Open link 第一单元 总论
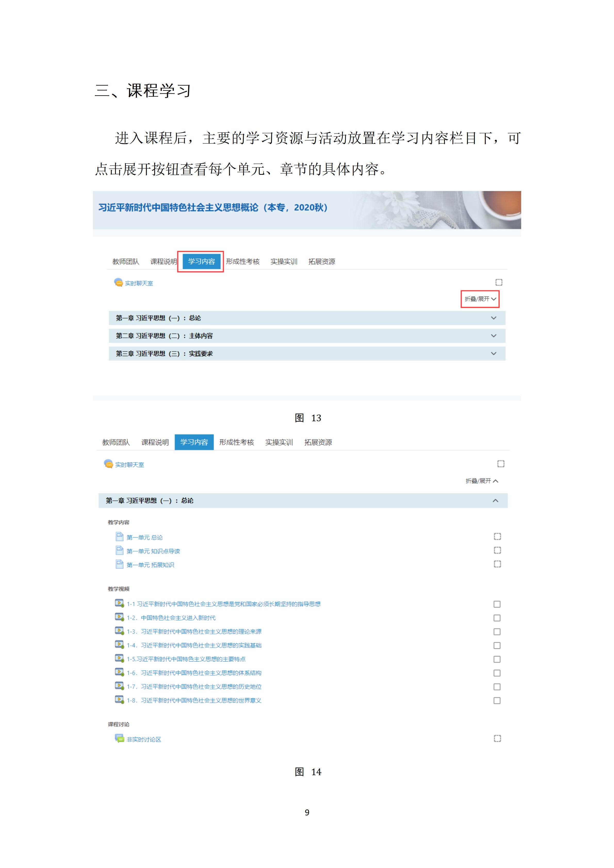 pyautogui.click(x=144, y=538)
